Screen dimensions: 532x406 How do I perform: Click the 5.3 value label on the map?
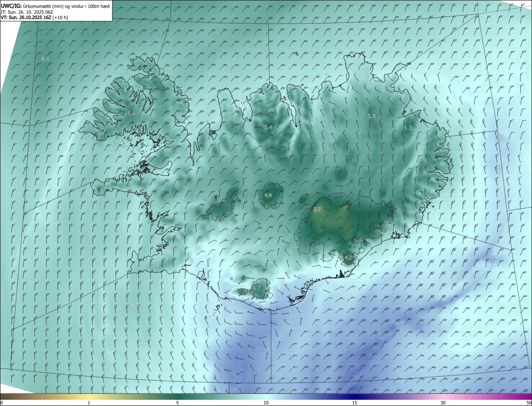pyautogui.click(x=408, y=128)
